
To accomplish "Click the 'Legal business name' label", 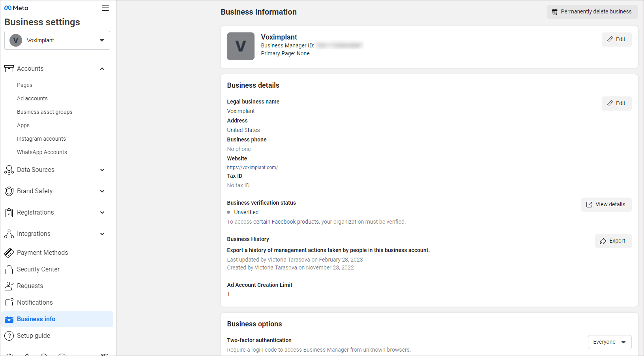I will [x=253, y=102].
